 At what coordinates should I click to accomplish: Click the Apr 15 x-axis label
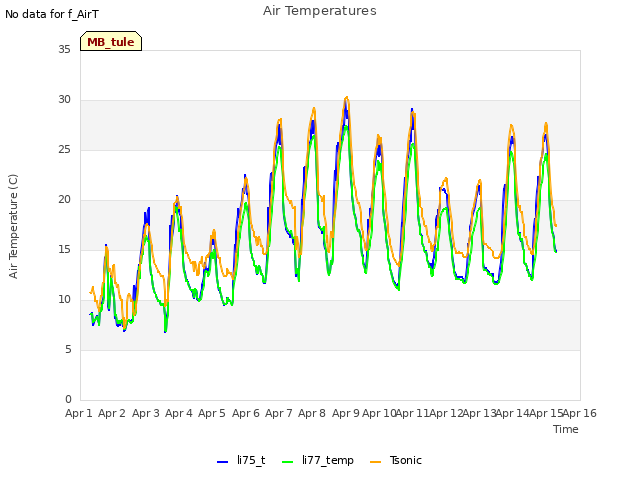click(x=546, y=413)
